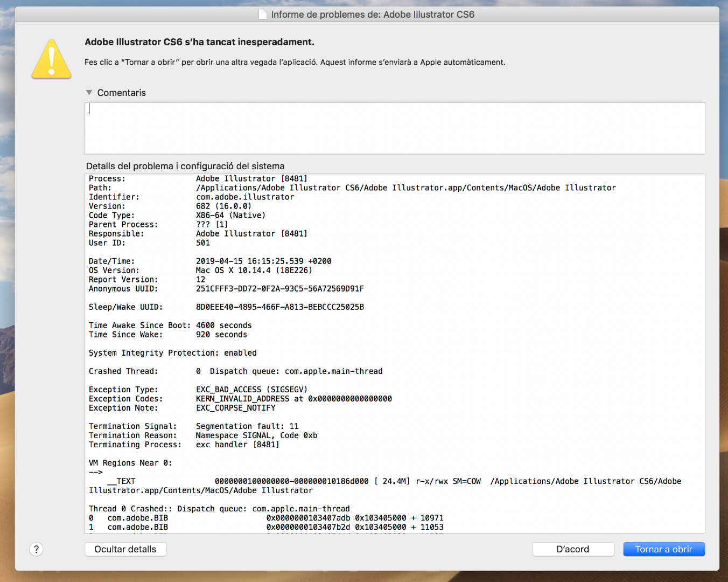Click the 'Parent Process:' line
The height and width of the screenshot is (582, 728).
[x=158, y=225]
